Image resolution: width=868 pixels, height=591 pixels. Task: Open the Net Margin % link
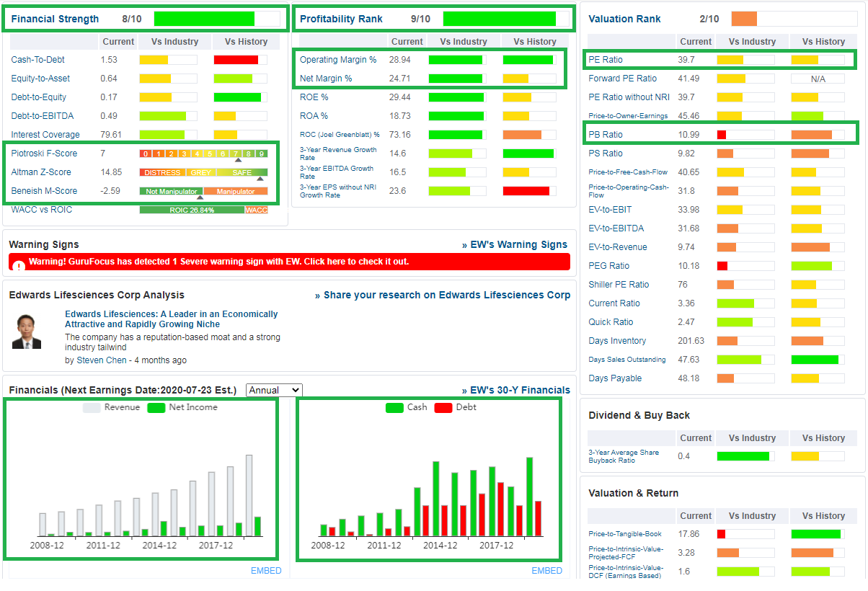click(x=326, y=79)
